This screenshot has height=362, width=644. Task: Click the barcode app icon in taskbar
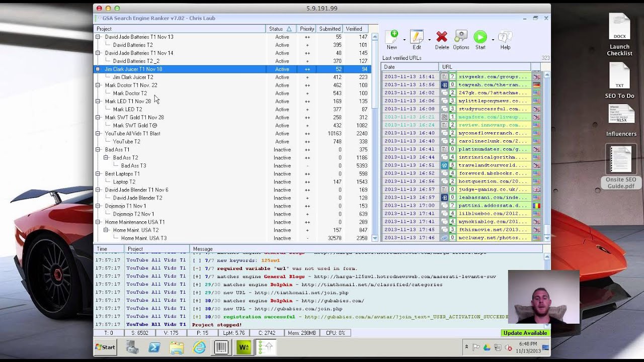tap(221, 347)
